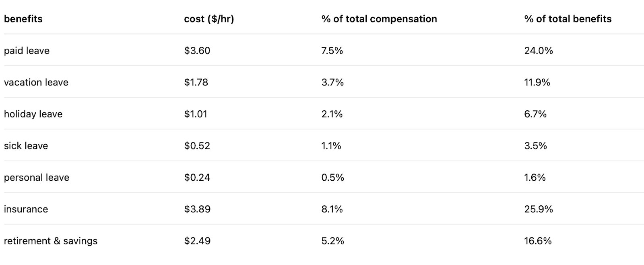
Task: Click the 'paid leave' row label
Action: pos(27,51)
